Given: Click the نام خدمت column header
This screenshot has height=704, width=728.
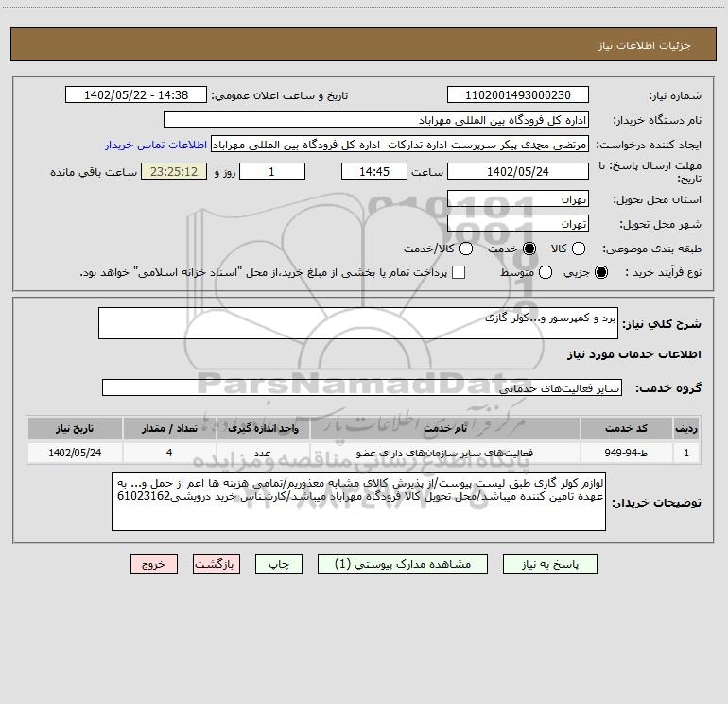Looking at the screenshot, I should (x=444, y=428).
